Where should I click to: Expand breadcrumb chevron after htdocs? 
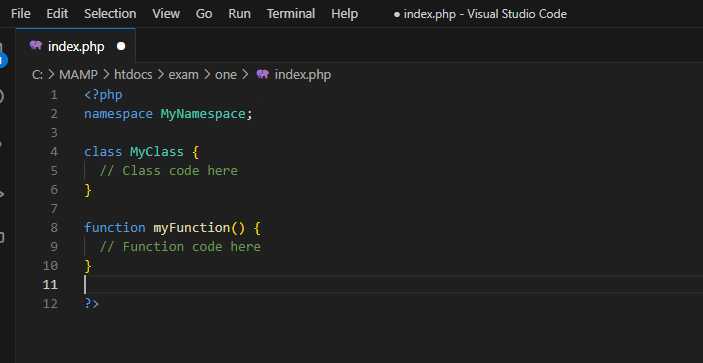coord(161,75)
